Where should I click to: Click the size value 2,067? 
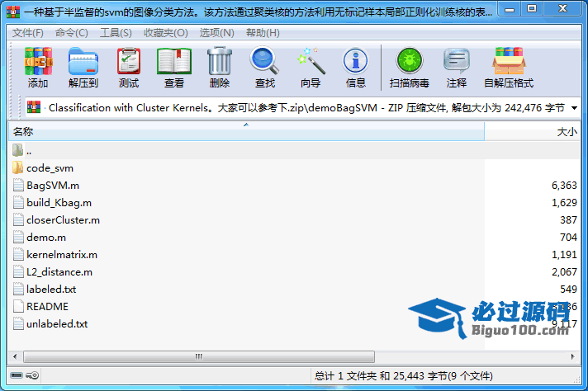click(564, 272)
